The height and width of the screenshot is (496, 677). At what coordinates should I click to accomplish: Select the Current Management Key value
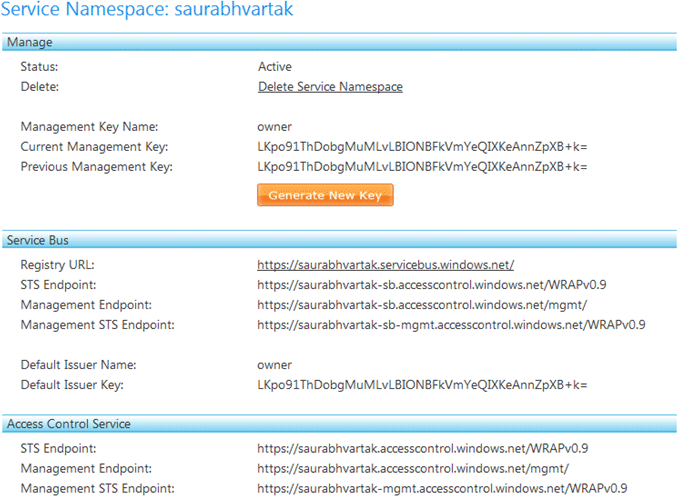point(422,147)
